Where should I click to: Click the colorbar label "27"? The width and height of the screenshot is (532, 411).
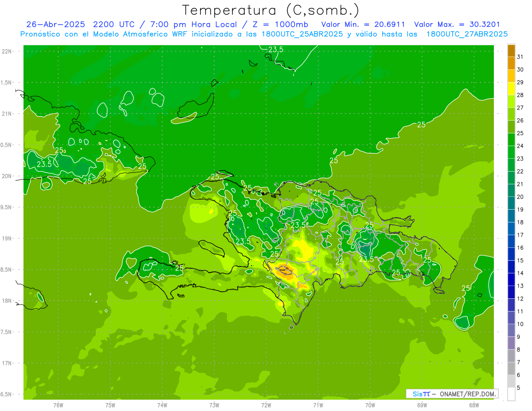tap(520, 108)
